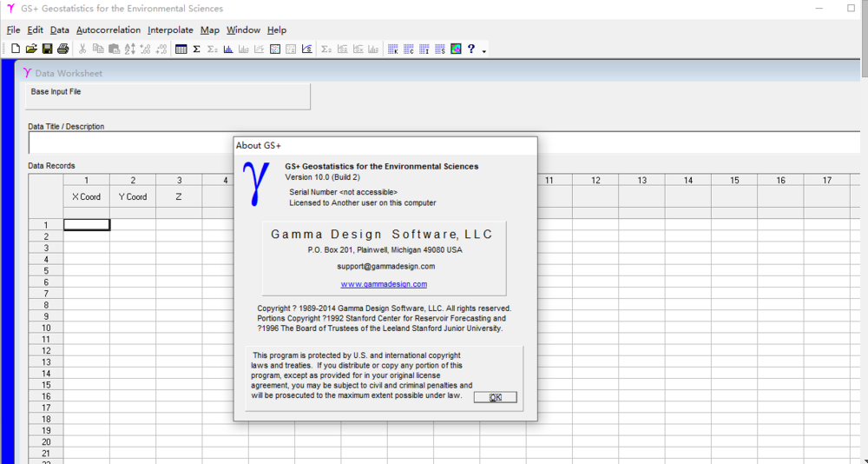Maximize the GS+ application window

click(851, 9)
